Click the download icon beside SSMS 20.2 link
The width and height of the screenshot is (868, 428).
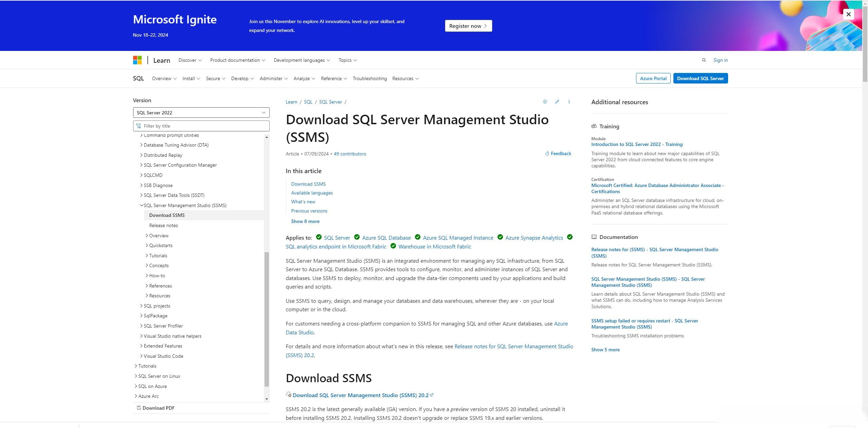(289, 394)
